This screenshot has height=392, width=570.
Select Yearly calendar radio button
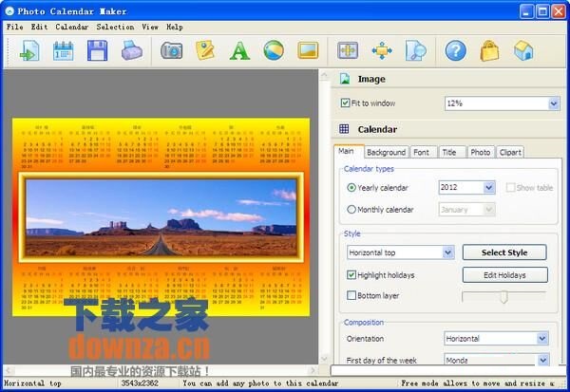(x=351, y=188)
